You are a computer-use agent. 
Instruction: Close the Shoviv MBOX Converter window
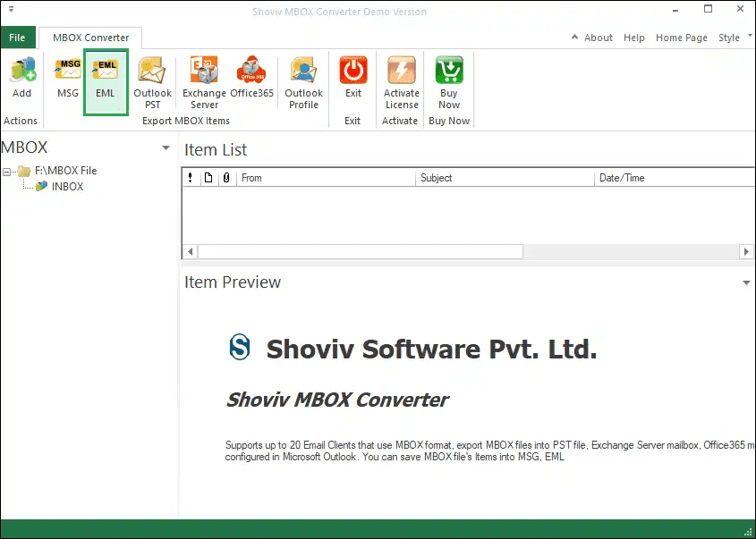point(740,9)
